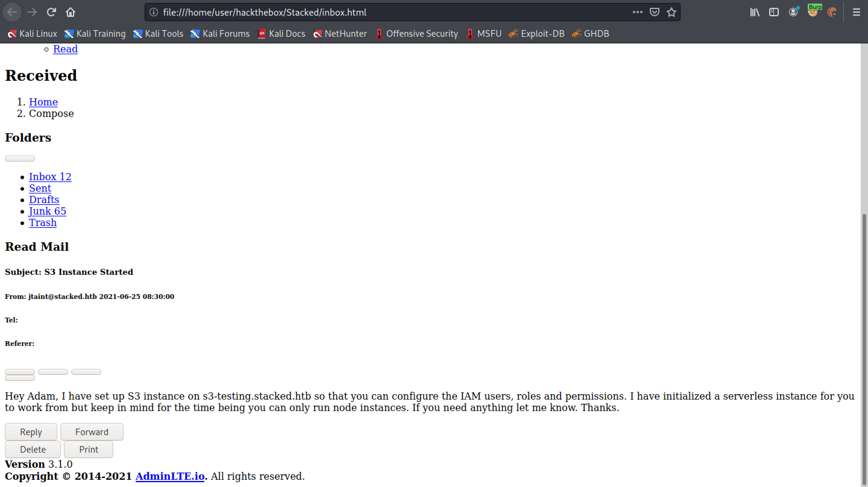Open Junk 65 folder
868x487 pixels.
[48, 211]
